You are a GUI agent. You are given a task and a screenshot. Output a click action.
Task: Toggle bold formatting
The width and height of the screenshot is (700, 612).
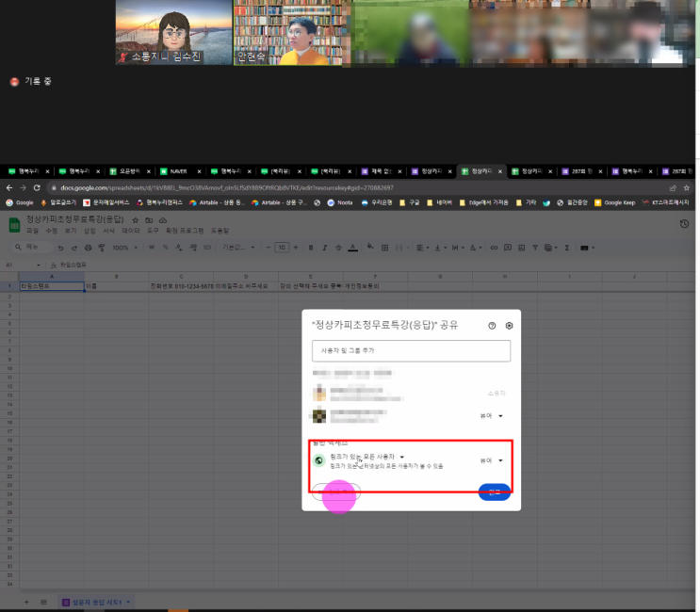[311, 248]
